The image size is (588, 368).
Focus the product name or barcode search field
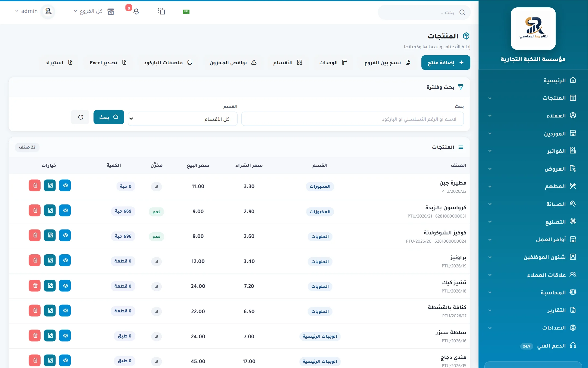point(353,119)
